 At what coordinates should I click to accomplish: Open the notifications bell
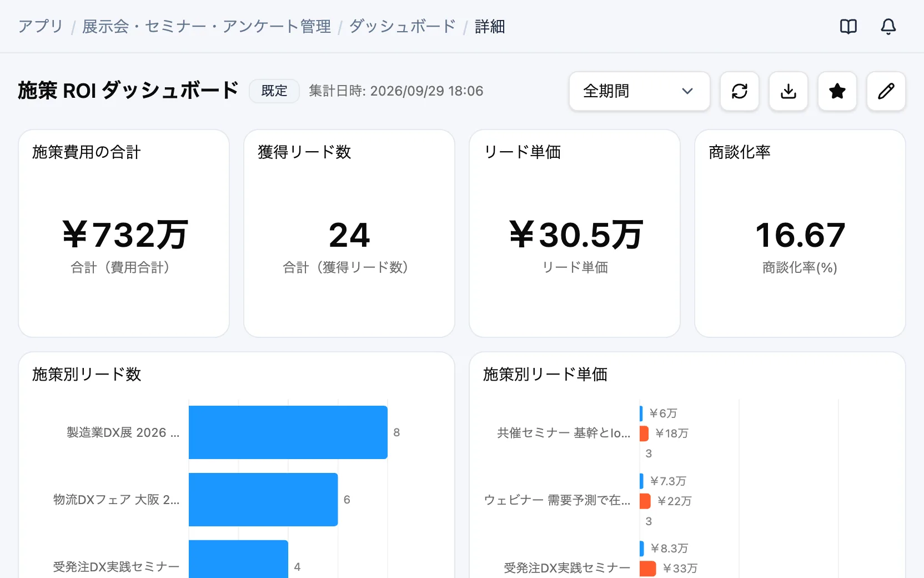[x=888, y=27]
